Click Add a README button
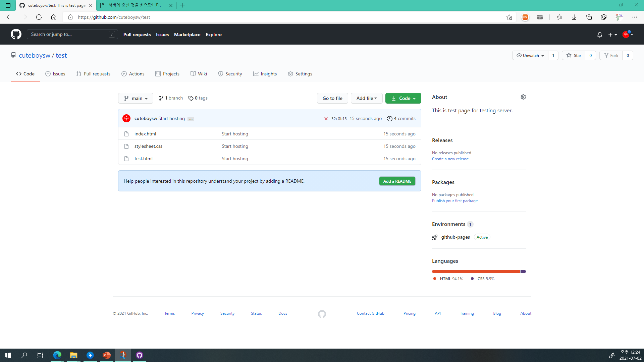 [397, 181]
